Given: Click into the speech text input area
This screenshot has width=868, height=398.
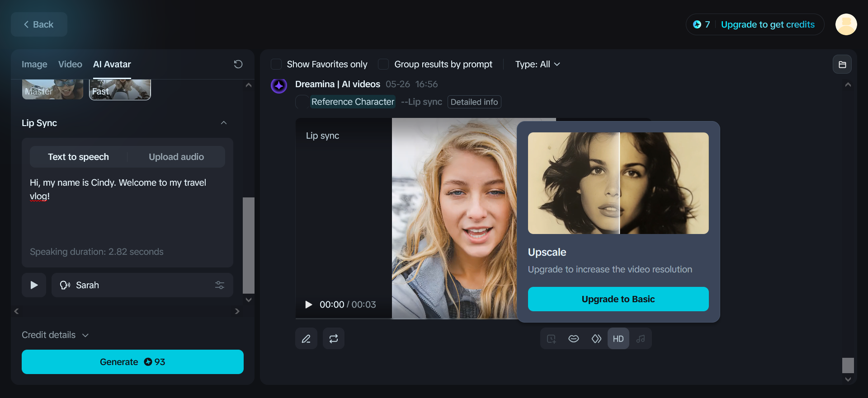Looking at the screenshot, I should [x=127, y=209].
